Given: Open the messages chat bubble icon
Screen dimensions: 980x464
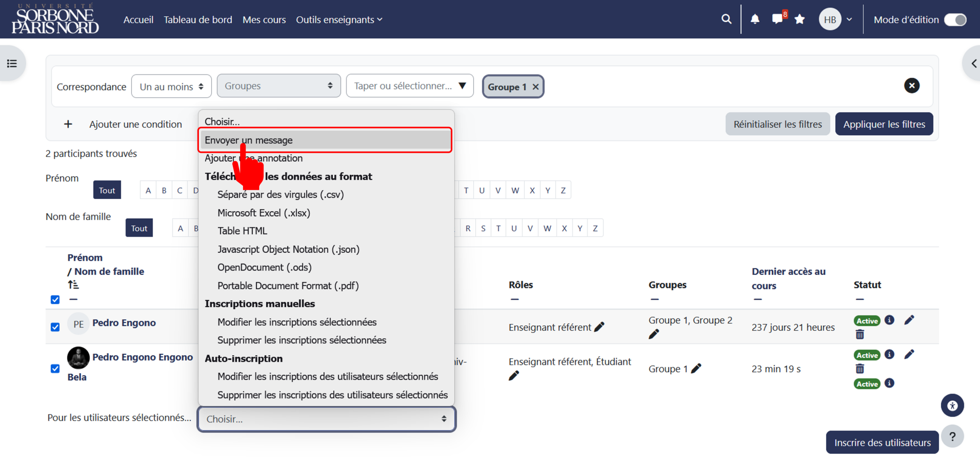Looking at the screenshot, I should [777, 19].
